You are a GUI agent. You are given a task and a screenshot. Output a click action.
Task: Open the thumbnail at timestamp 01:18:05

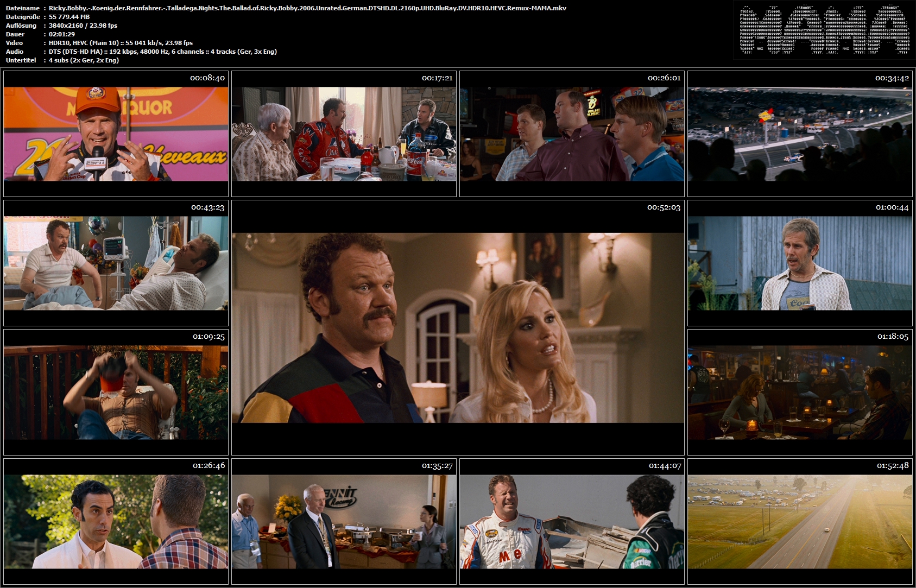[x=800, y=392]
